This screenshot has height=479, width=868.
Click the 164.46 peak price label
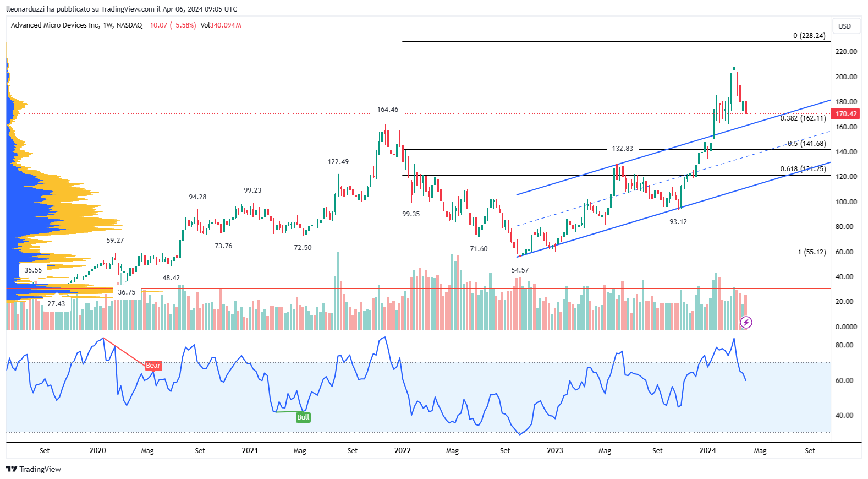(x=388, y=110)
